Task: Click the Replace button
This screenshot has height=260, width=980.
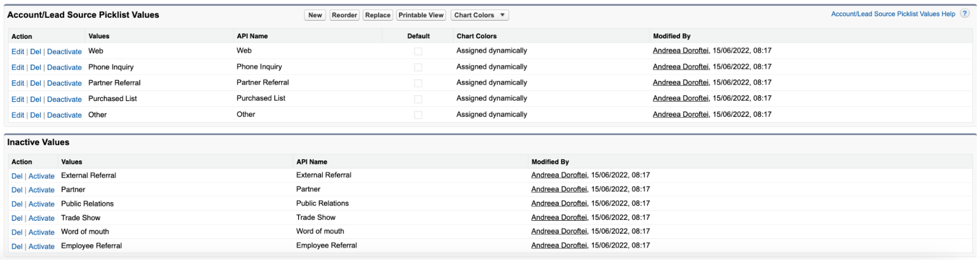Action: point(377,15)
